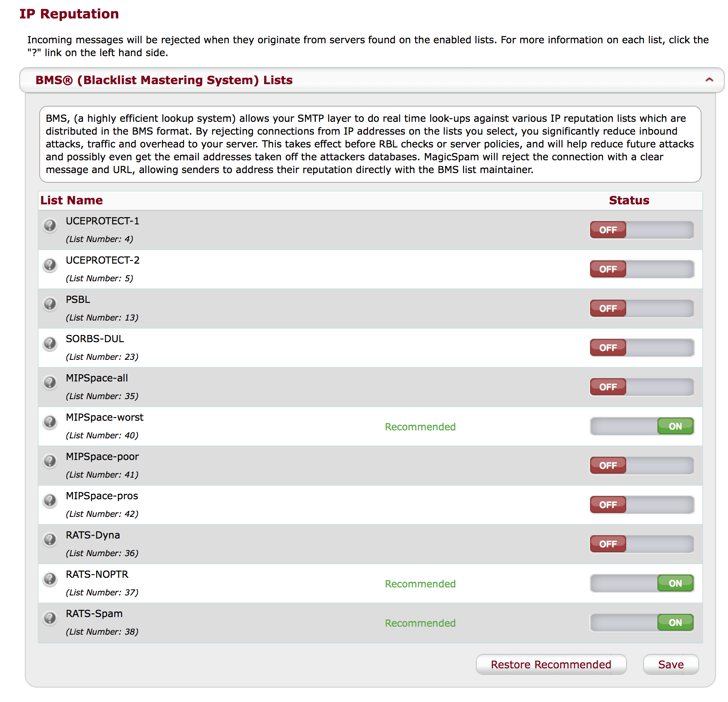Click the List Name column header
Screen dimensions: 728x702
tap(72, 200)
